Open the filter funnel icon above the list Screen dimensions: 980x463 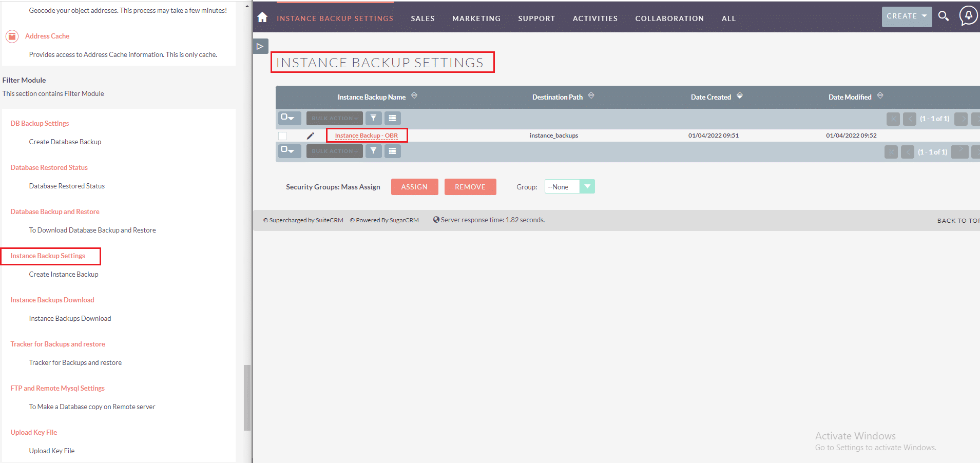coord(373,118)
